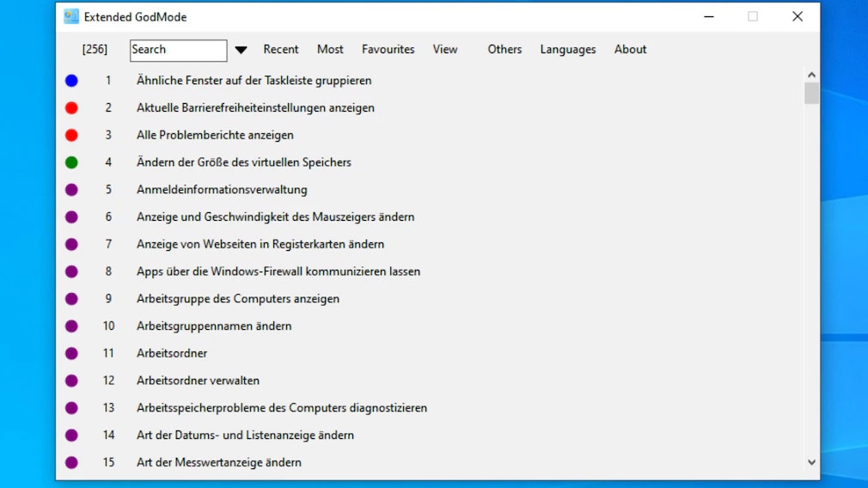This screenshot has width=868, height=488.
Task: Click the purple dot beside item 11 Arbeitsordner
Action: click(71, 353)
